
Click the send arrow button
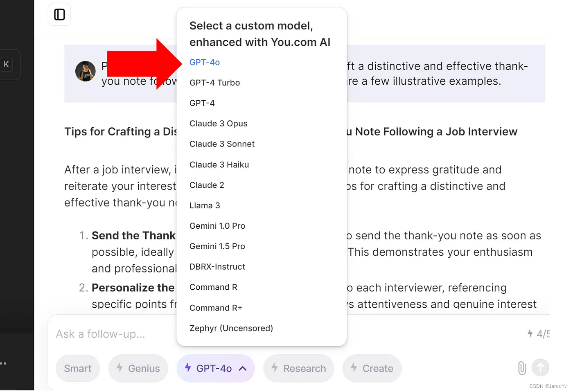tap(540, 368)
